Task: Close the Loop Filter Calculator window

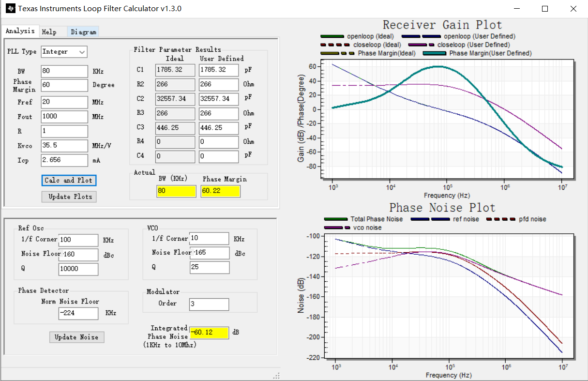Action: [573, 9]
